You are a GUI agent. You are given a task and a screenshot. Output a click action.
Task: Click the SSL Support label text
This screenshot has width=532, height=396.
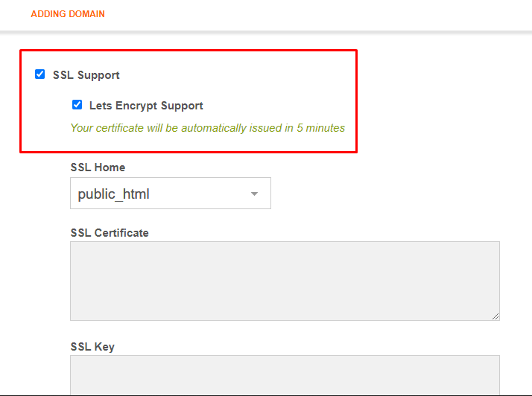pyautogui.click(x=86, y=75)
